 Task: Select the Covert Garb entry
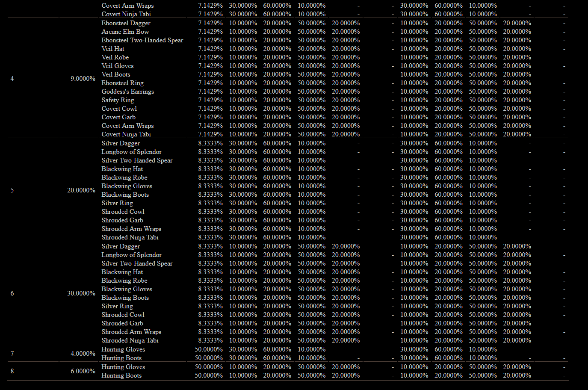[118, 117]
